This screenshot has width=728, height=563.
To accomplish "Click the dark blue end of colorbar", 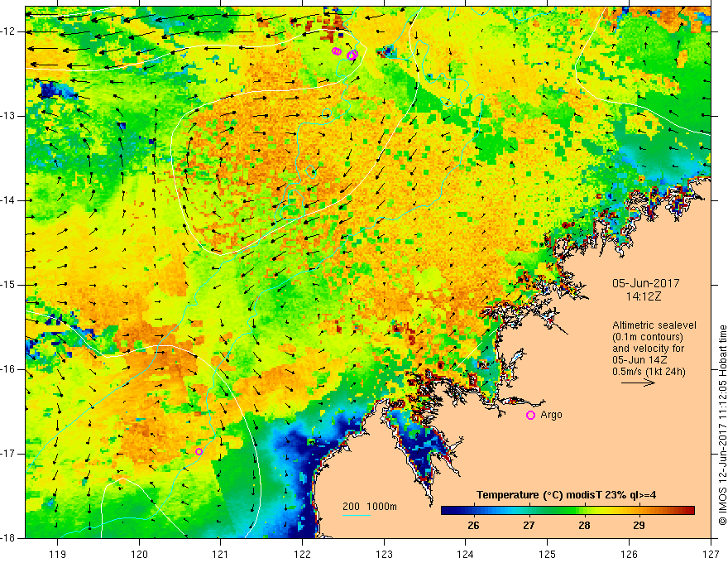I will pos(445,511).
